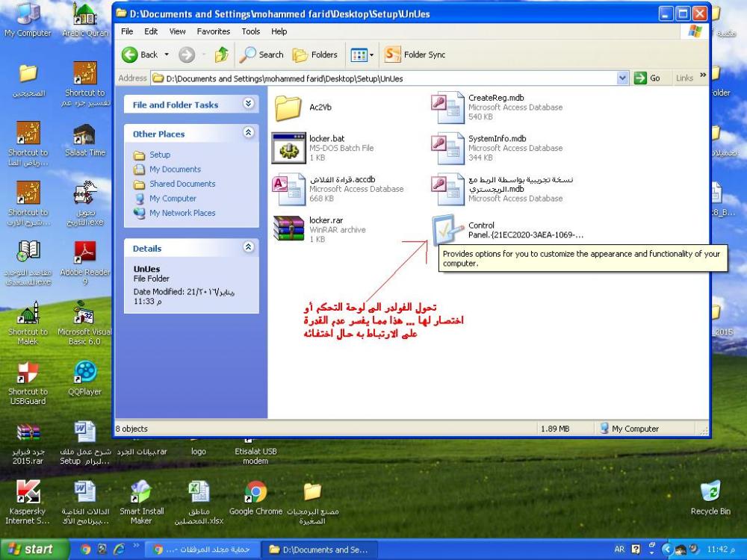Go back with the Back toolbar button
This screenshot has height=560, width=747.
(x=139, y=55)
